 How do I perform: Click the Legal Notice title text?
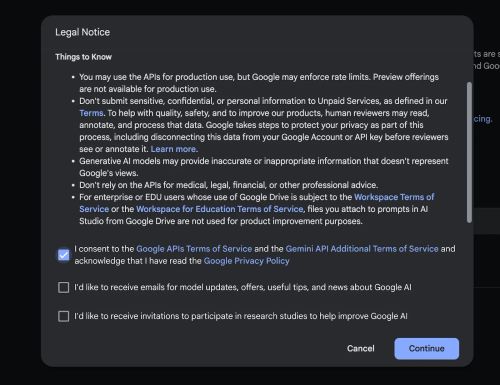82,32
